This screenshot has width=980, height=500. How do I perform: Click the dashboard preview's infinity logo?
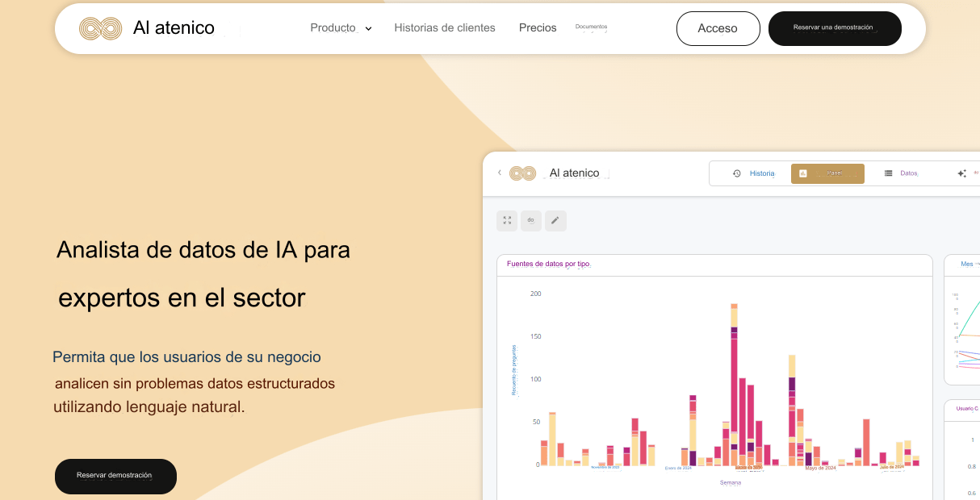click(x=523, y=173)
